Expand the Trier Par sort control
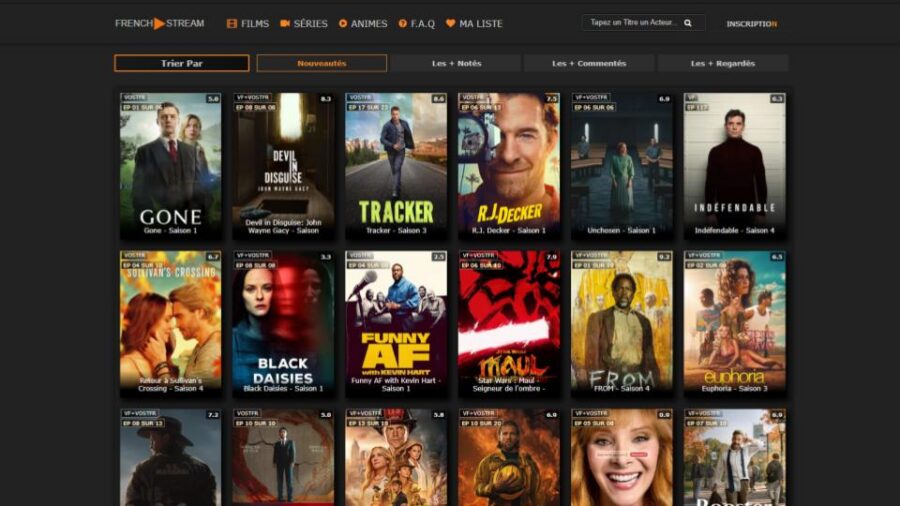Screen dimensions: 900x506 [x=181, y=63]
